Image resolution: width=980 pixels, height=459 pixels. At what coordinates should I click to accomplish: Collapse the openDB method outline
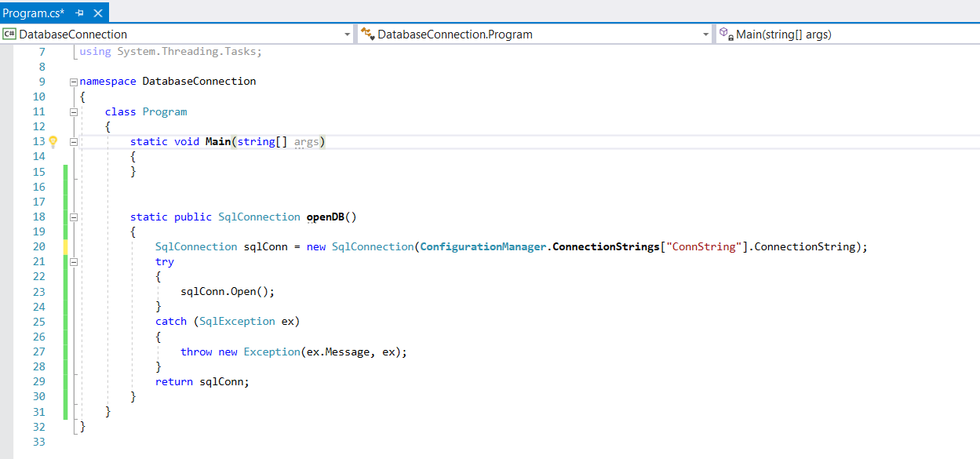coord(74,217)
